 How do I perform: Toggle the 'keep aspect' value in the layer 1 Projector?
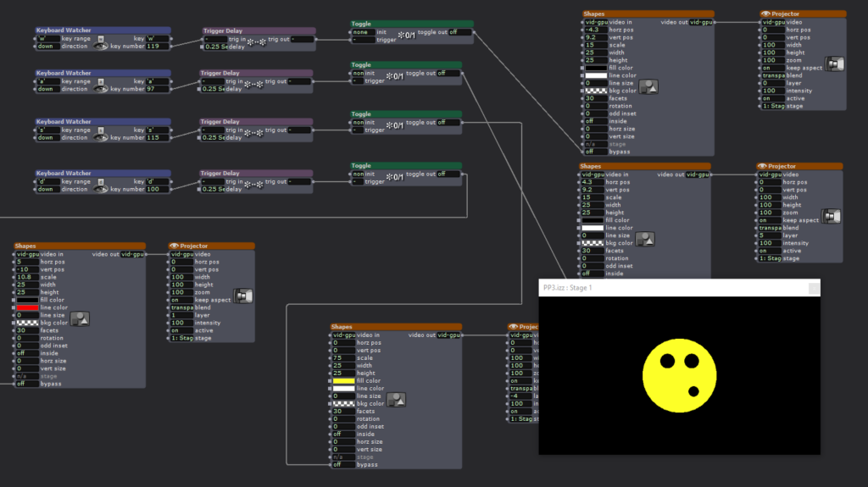point(181,300)
